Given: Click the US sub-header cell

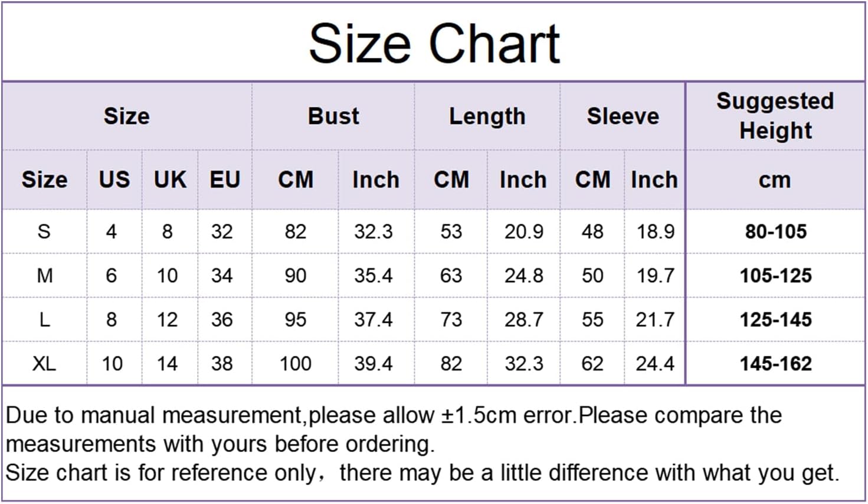Looking at the screenshot, I should tap(114, 179).
